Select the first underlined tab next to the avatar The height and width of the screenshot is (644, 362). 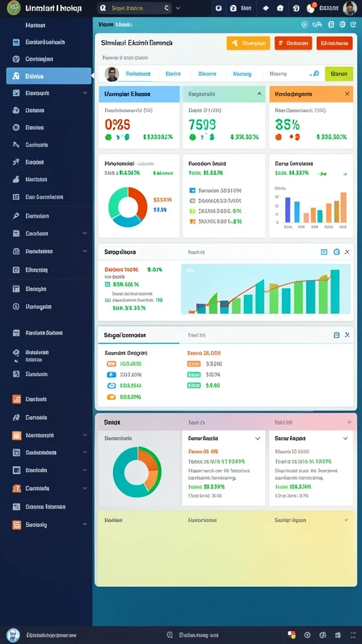tap(138, 74)
